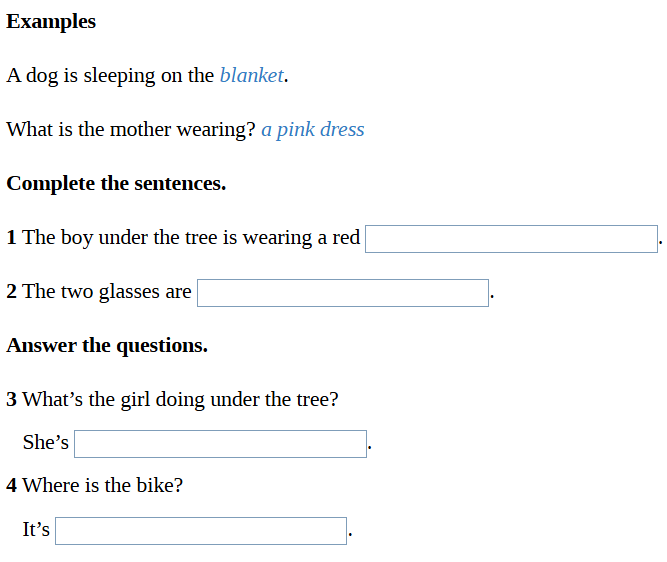Click the answer field beside "She's"
The image size is (667, 562).
point(220,444)
